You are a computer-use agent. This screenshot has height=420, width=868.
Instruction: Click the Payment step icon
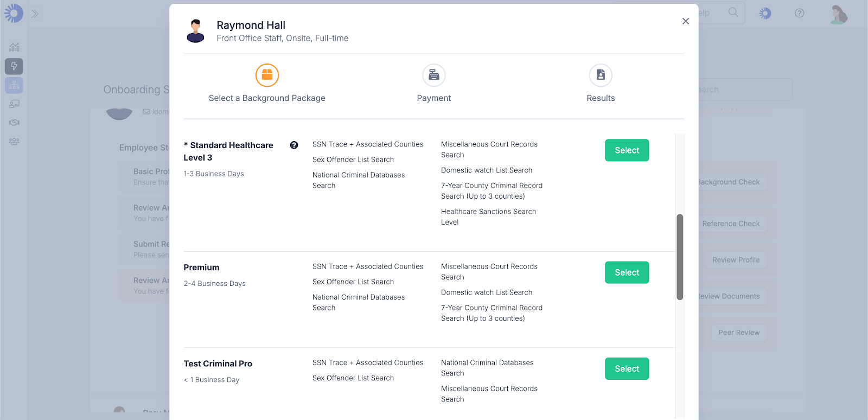pyautogui.click(x=434, y=75)
